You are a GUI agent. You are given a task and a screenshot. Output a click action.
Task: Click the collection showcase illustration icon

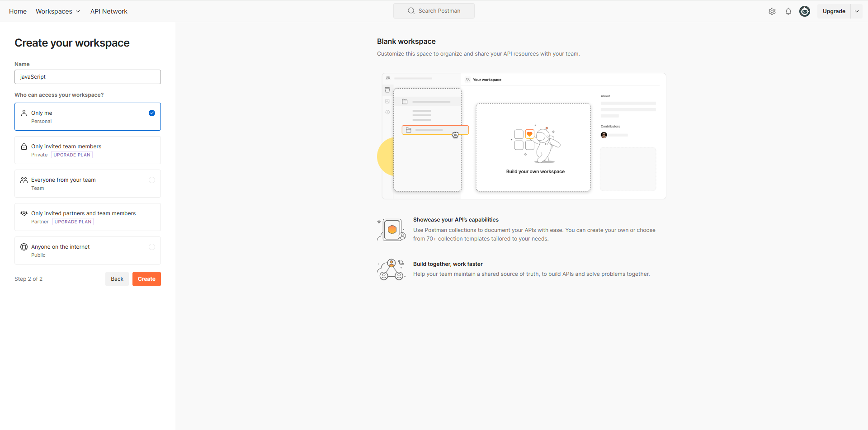coord(392,230)
